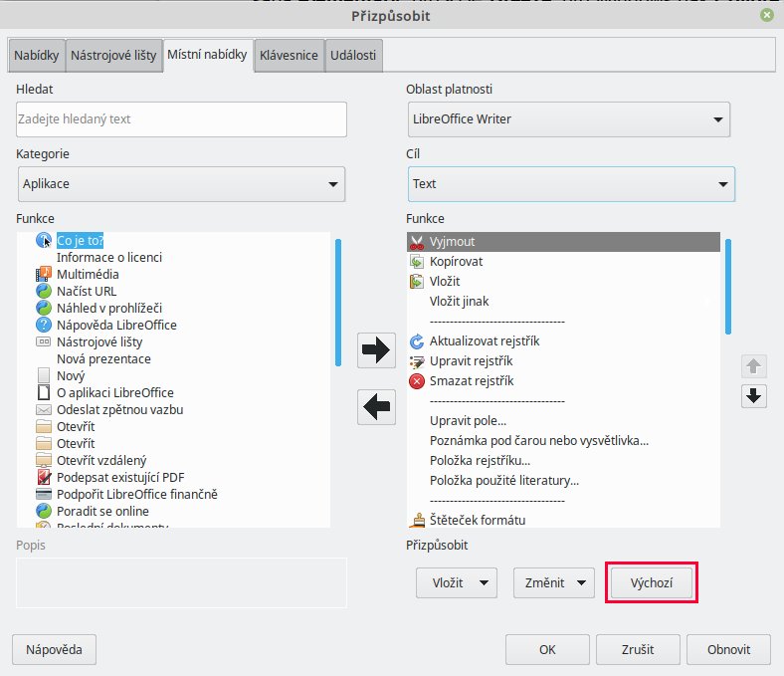
Task: Click the Poradit se online globe icon
Action: pos(44,512)
